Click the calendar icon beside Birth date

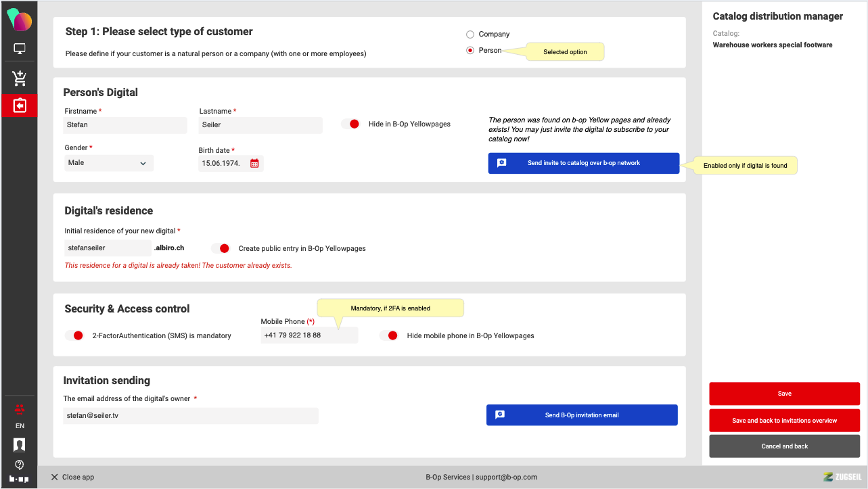click(254, 163)
